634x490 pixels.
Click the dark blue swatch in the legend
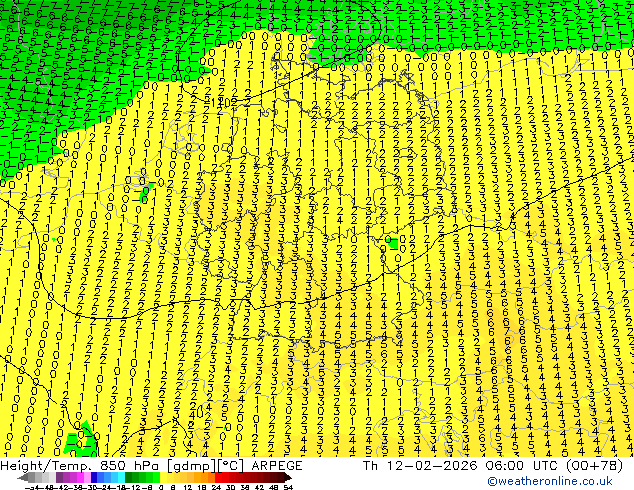(x=94, y=477)
